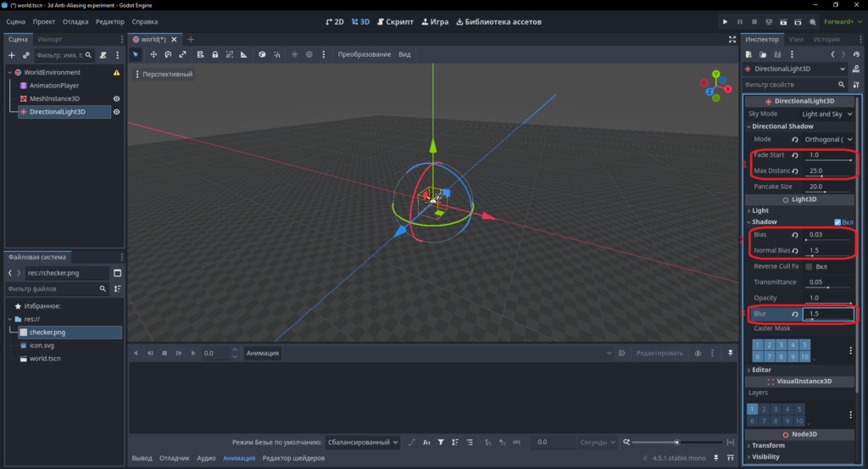The image size is (868, 469).
Task: Toggle preview sunlight icon in toolbar
Action: coord(294,54)
